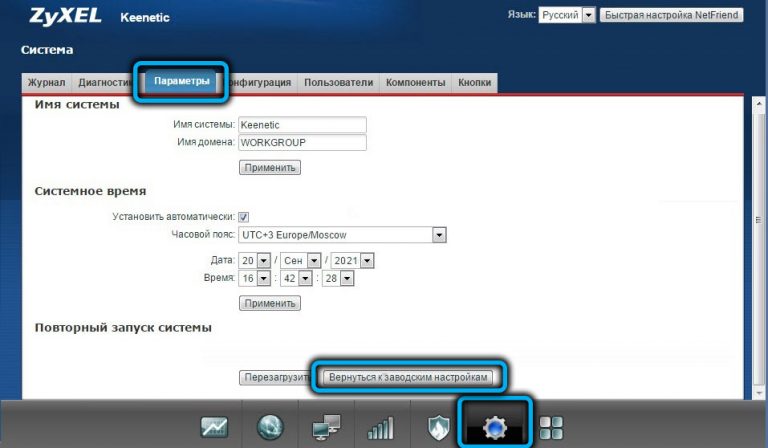
Task: Open the security shield icon
Action: point(439,428)
